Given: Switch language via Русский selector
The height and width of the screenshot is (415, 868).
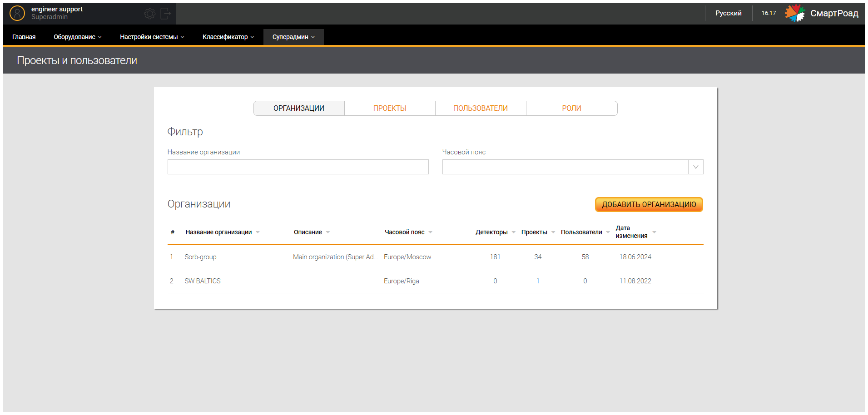Looking at the screenshot, I should (x=729, y=13).
